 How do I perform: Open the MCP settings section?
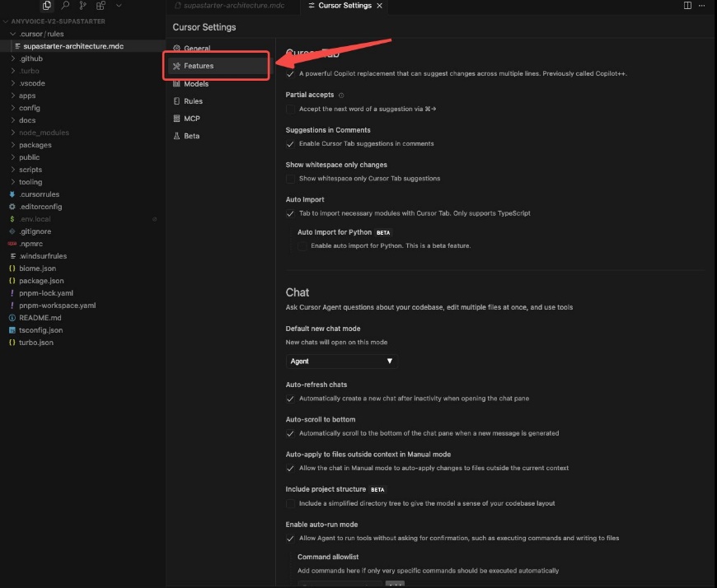point(191,119)
